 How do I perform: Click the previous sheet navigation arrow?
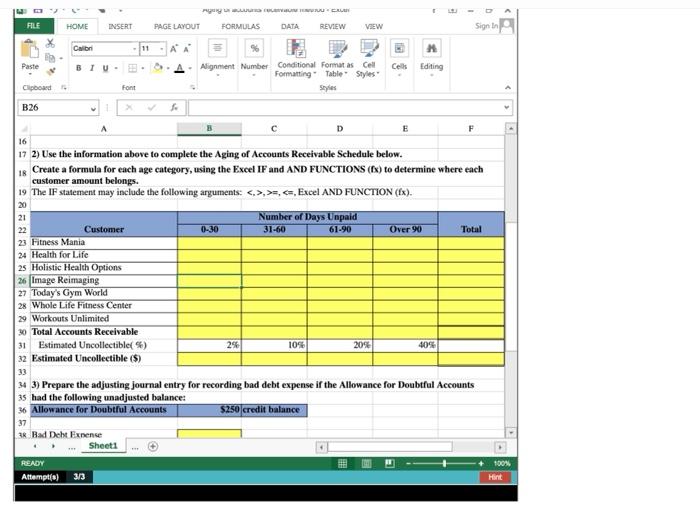tap(35, 446)
